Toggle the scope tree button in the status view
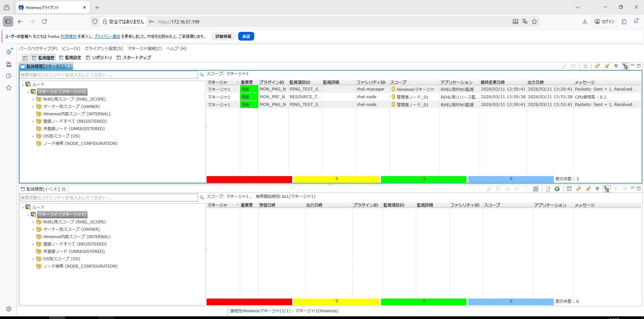 pos(625,66)
